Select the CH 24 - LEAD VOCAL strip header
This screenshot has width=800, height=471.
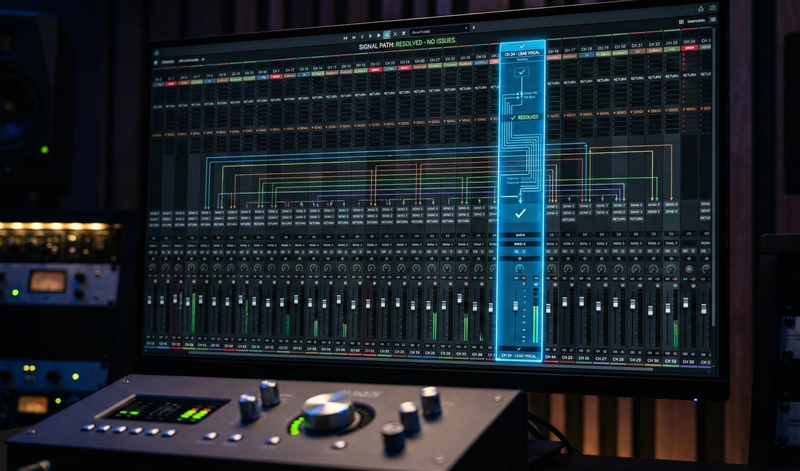point(521,51)
